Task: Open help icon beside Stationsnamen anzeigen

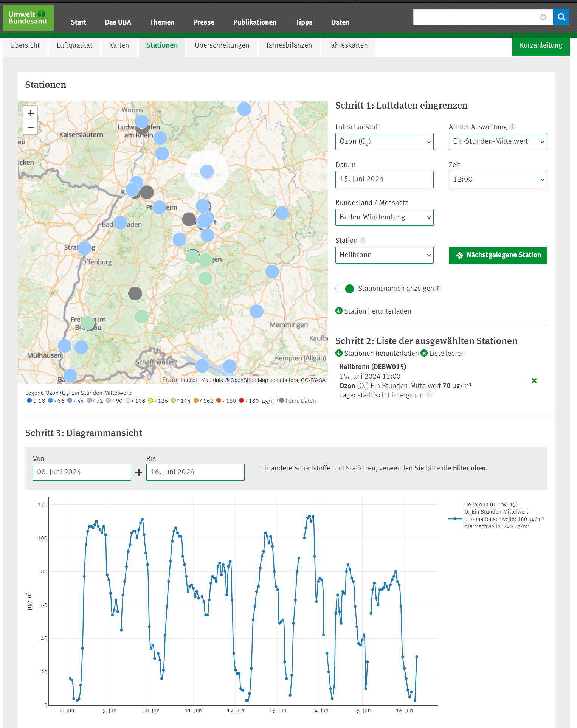Action: pyautogui.click(x=438, y=288)
